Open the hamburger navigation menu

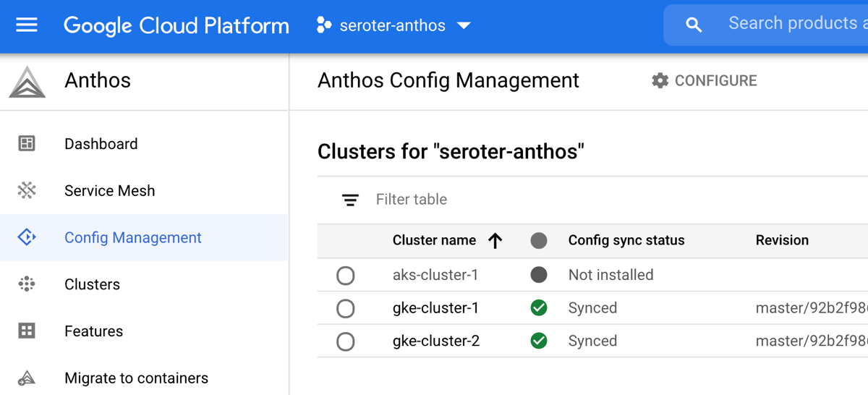pos(27,25)
